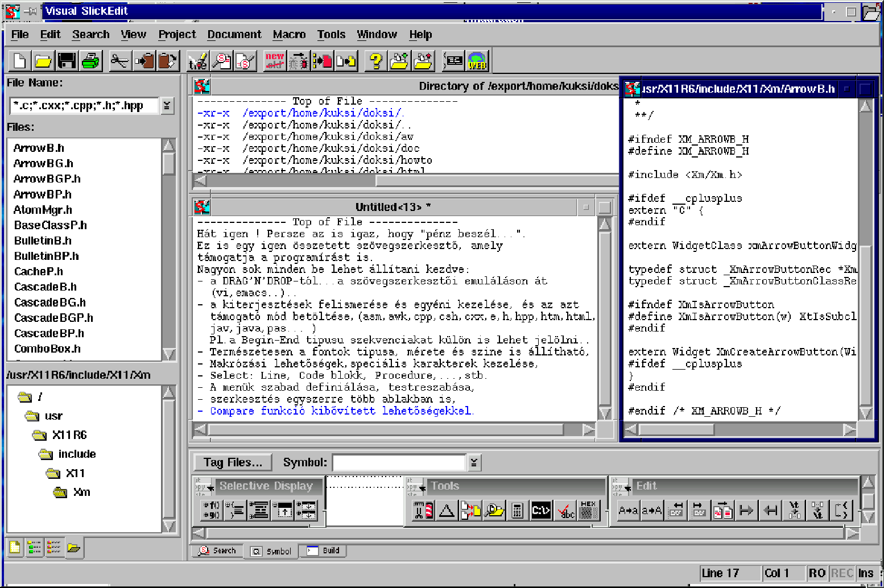The height and width of the screenshot is (588, 884).
Task: Open the Search menu
Action: point(90,34)
